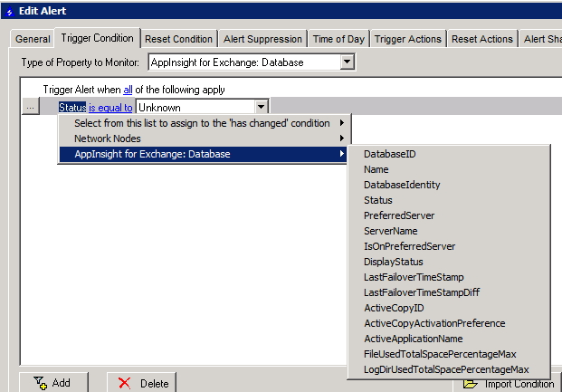This screenshot has height=392, width=562.
Task: Select IsOnPreferredServer property
Action: (x=449, y=246)
